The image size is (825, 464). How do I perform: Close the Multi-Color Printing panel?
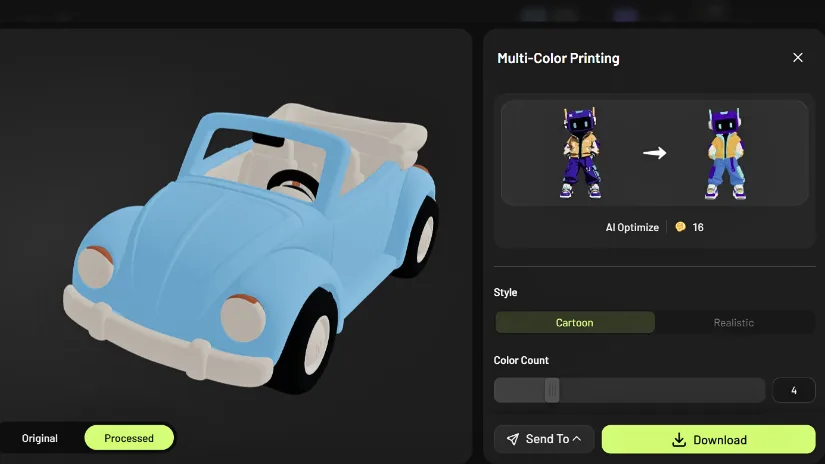(798, 58)
